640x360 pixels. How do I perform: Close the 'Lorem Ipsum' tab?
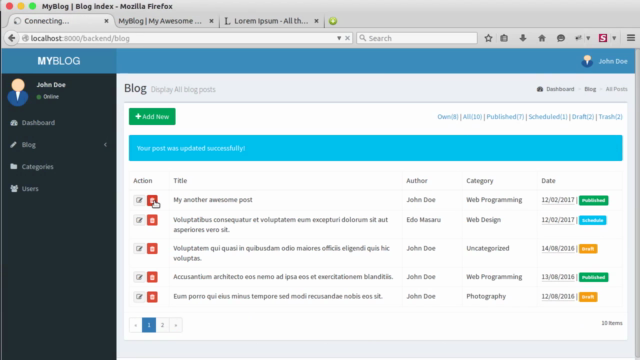(316, 21)
